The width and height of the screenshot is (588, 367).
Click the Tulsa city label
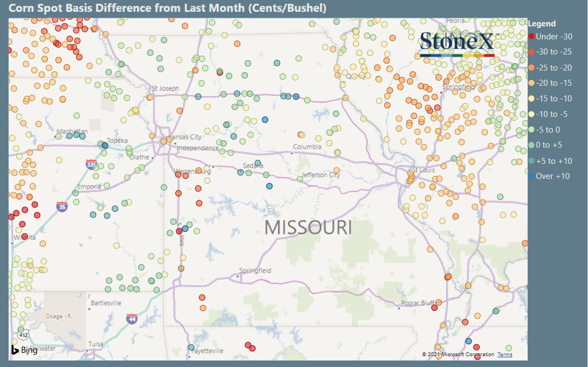[x=95, y=344]
